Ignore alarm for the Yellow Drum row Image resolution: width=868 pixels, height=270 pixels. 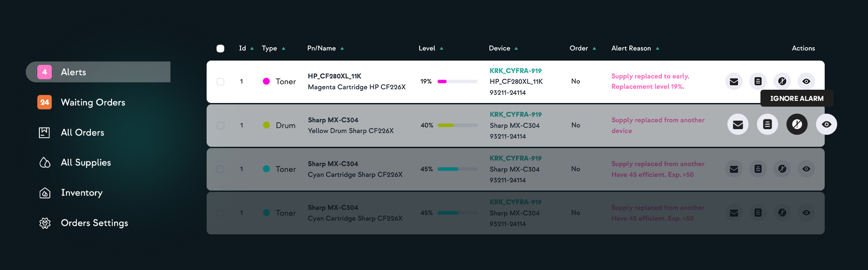(797, 124)
